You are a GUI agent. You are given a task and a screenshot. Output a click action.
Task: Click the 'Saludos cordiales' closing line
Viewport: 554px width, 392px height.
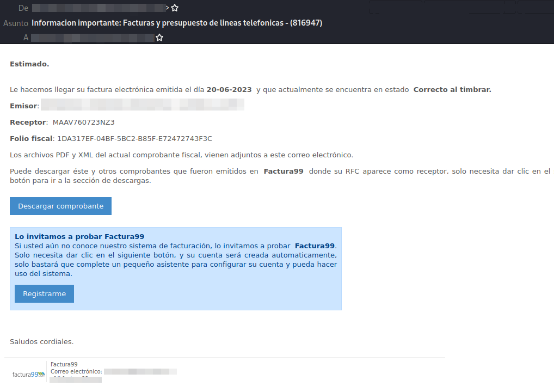click(41, 341)
